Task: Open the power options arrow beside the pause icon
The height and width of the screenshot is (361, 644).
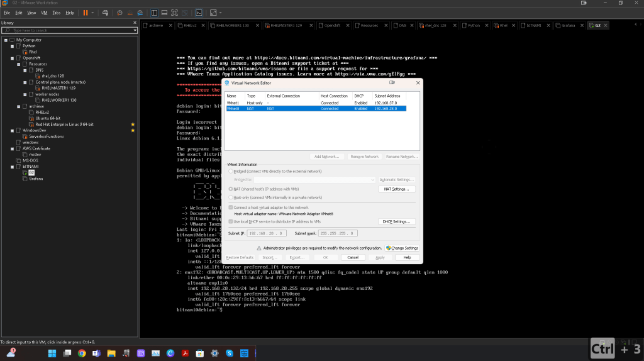Action: click(92, 13)
